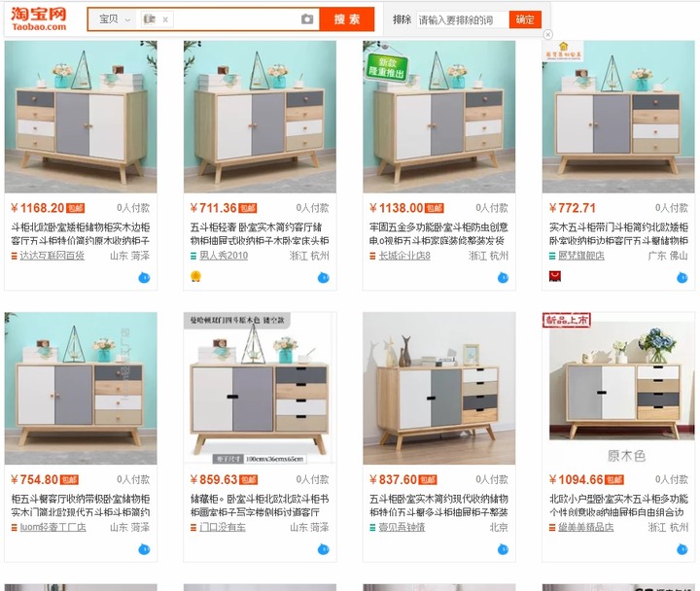Image resolution: width=700 pixels, height=591 pixels.
Task: Remove the uploaded image chip in search box
Action: click(165, 19)
